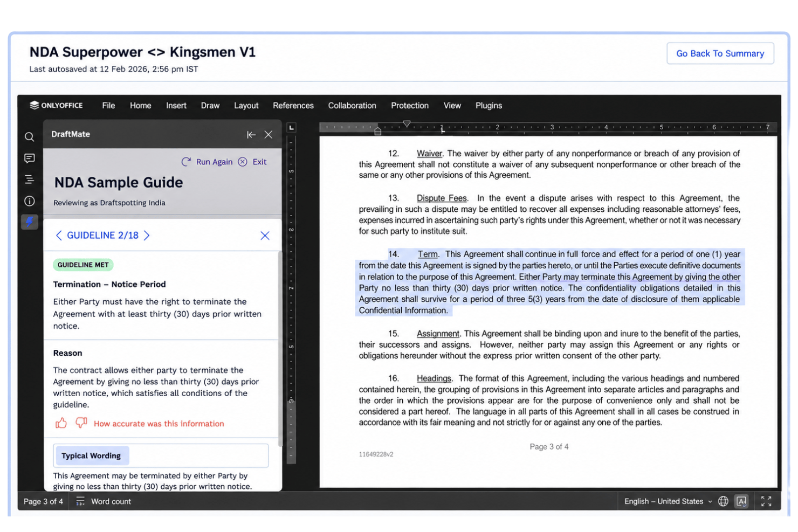The height and width of the screenshot is (532, 798).
Task: Open the Collaboration menu tab
Action: [x=352, y=106]
